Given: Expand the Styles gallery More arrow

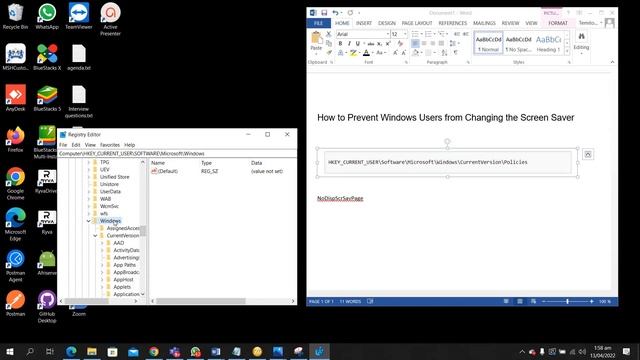Looking at the screenshot, I should tap(567, 51).
